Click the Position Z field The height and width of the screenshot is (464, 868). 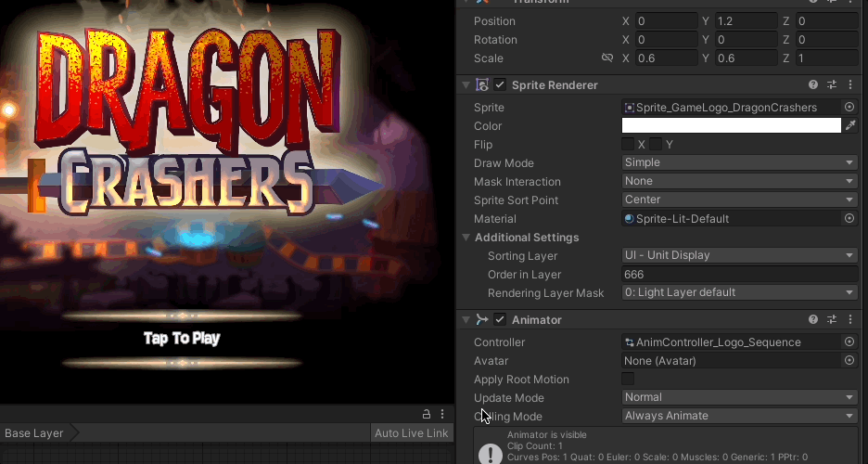[826, 21]
